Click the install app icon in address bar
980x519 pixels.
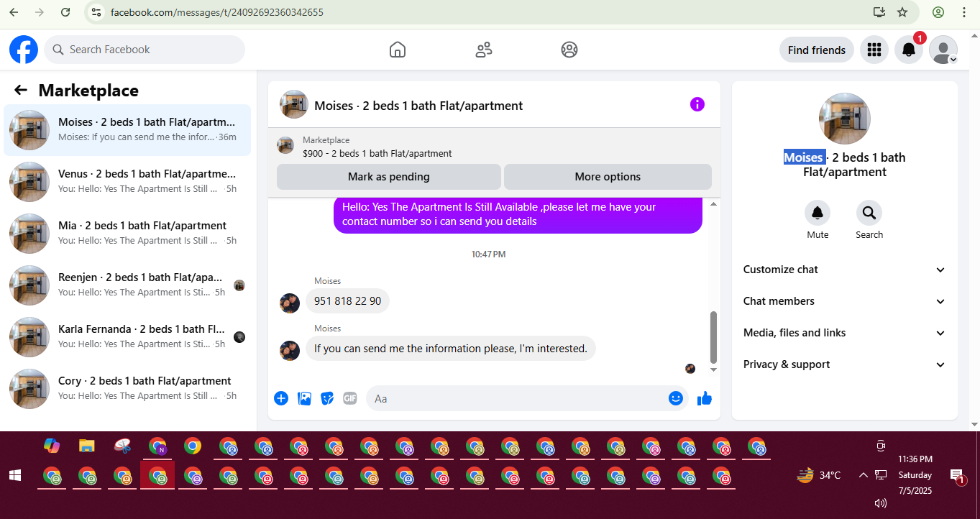[879, 12]
